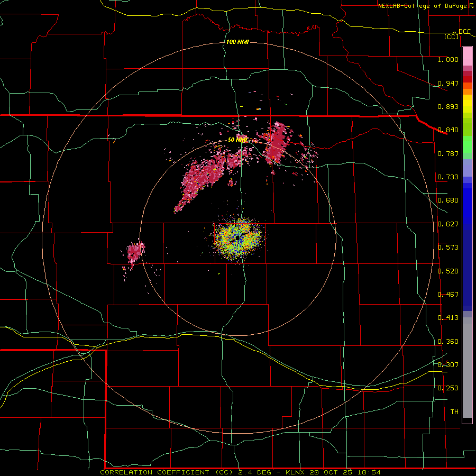Screen dimensions: 476x476
Task: Select the 0.787 legend value
Action: pyautogui.click(x=448, y=153)
